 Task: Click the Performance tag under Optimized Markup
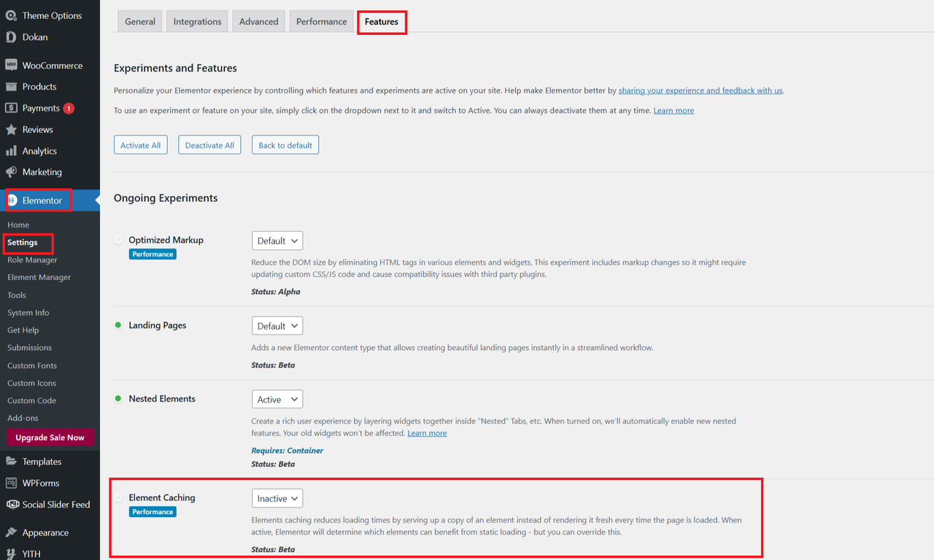(x=153, y=254)
